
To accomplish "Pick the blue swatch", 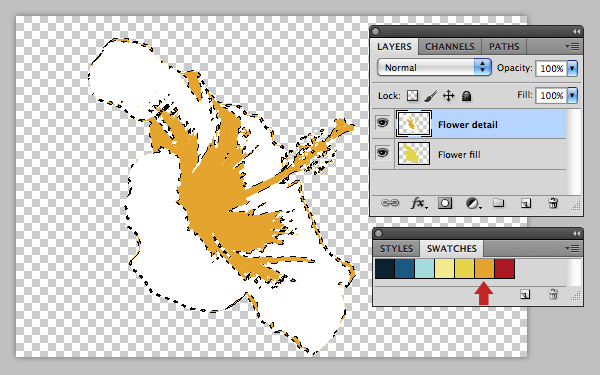I will pos(405,269).
